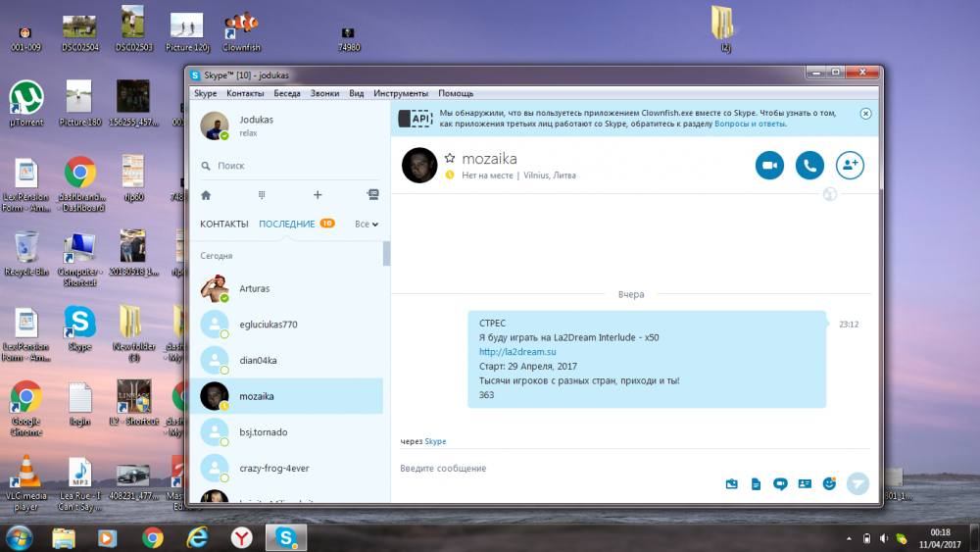Click the send video message icon
This screenshot has height=552, width=980.
tap(780, 483)
